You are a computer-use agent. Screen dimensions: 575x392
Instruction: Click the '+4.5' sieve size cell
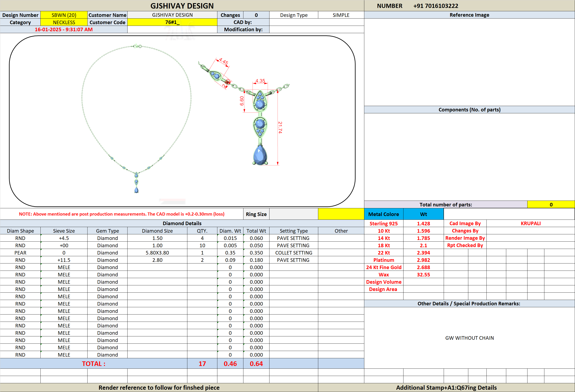64,238
